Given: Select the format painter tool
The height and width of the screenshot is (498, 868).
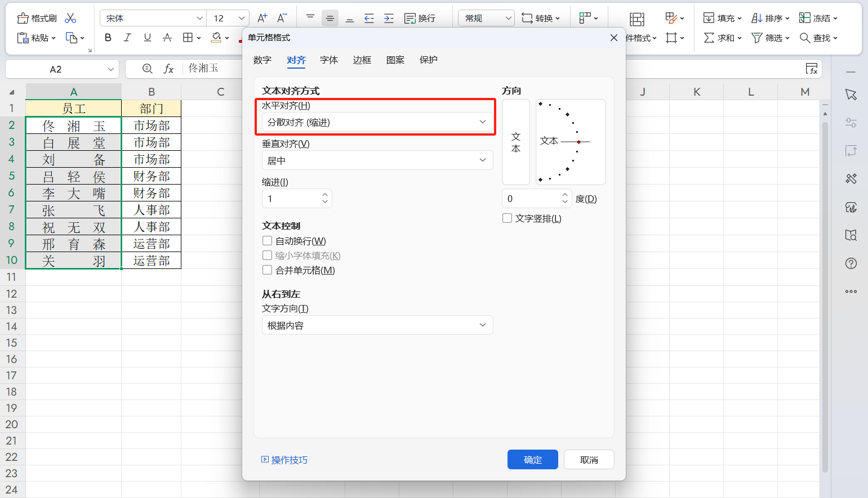Looking at the screenshot, I should tap(36, 17).
